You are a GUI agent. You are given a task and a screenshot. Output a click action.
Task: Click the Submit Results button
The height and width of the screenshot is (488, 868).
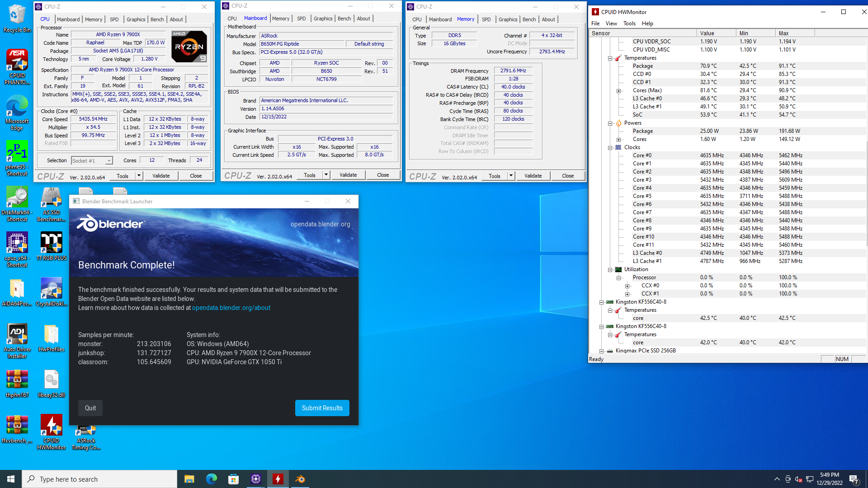coord(322,408)
